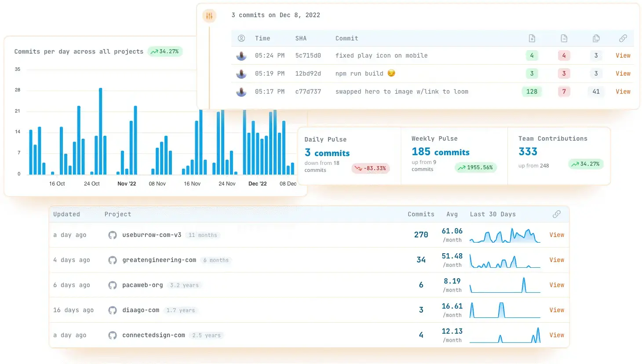Viewport: 642px width, 364px height.
Task: Open View link for connectedsign-com
Action: click(557, 335)
